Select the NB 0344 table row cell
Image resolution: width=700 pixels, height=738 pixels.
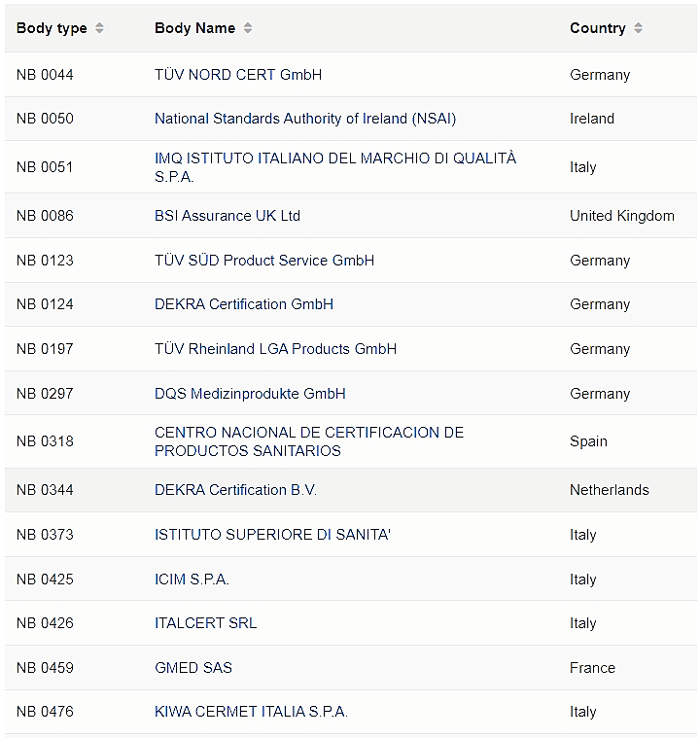[x=45, y=490]
